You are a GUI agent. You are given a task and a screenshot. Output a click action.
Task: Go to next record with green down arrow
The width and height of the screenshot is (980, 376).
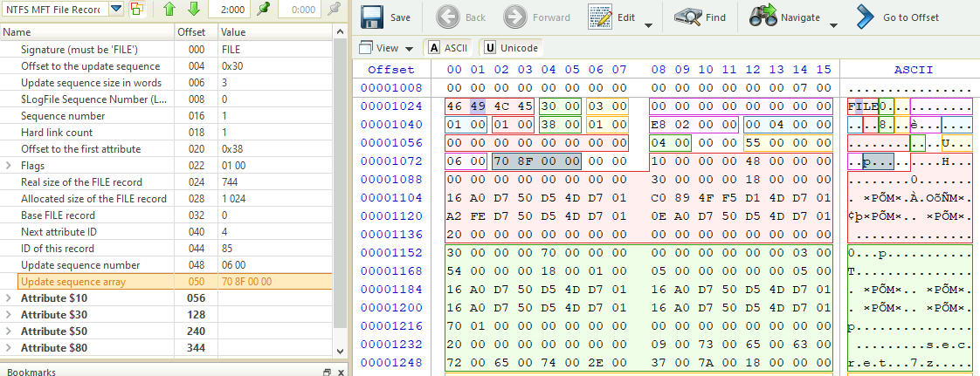(x=193, y=9)
